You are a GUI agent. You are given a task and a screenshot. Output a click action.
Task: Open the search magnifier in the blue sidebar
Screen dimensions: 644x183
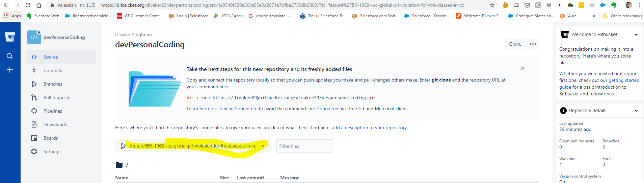pyautogui.click(x=10, y=56)
